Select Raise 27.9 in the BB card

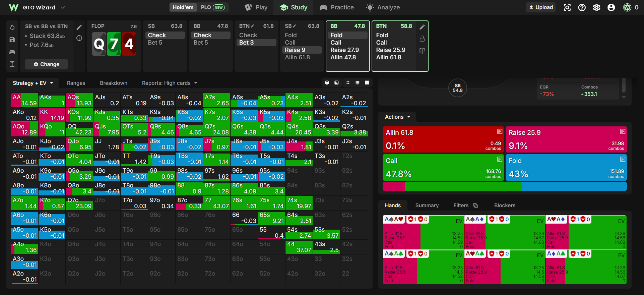pos(345,50)
